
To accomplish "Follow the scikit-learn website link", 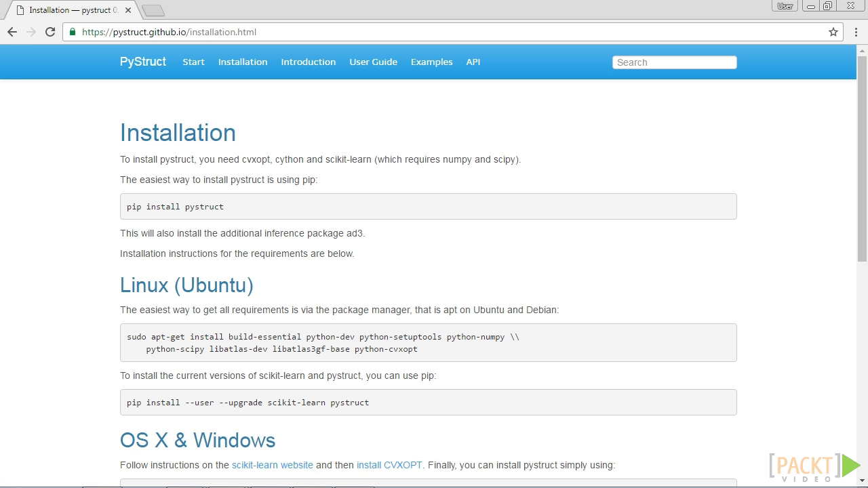I will pos(273,465).
